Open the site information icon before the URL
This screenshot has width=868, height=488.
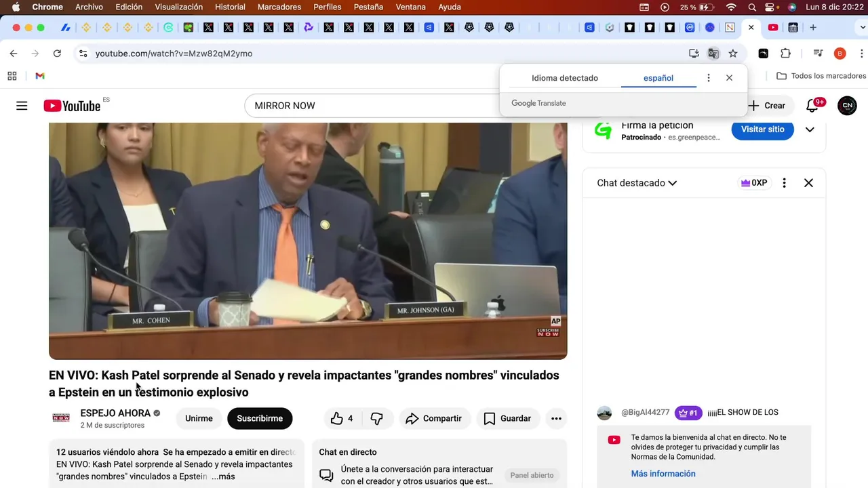(83, 54)
